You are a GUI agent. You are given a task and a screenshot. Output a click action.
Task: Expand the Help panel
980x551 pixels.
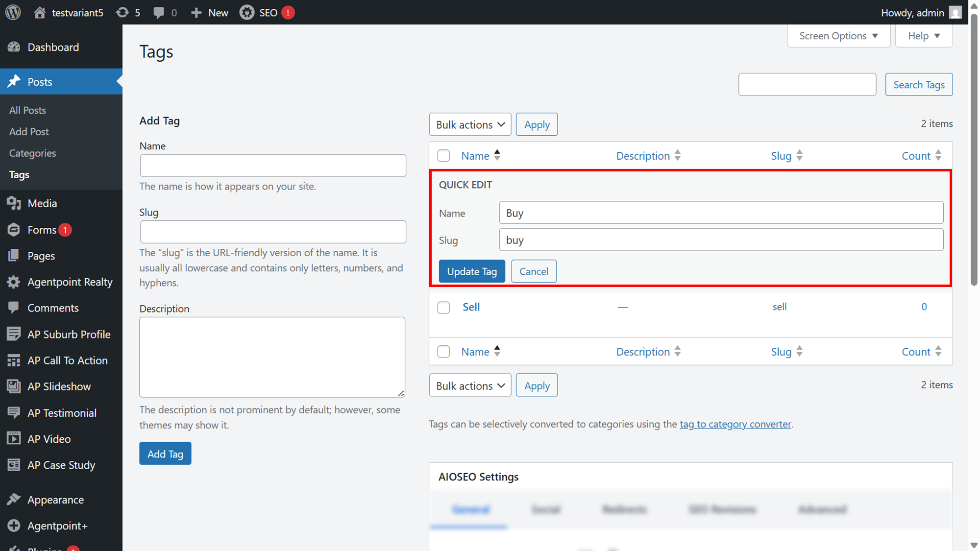(924, 36)
